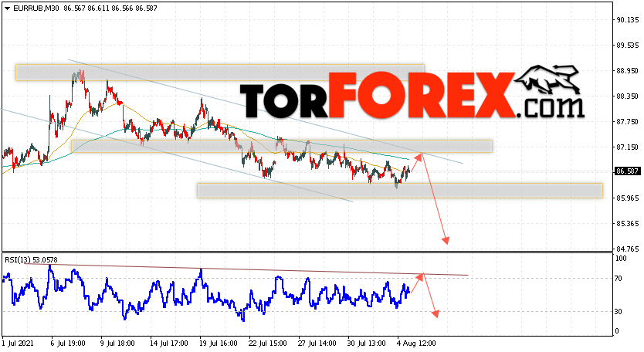The image size is (644, 352).
Task: Click the 84.765 price axis label
Action: point(627,249)
